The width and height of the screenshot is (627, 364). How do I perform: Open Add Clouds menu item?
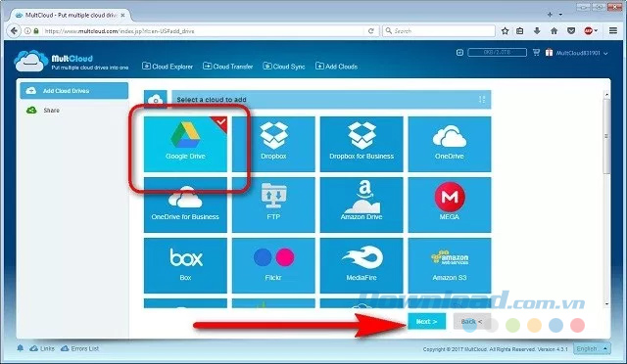point(337,67)
